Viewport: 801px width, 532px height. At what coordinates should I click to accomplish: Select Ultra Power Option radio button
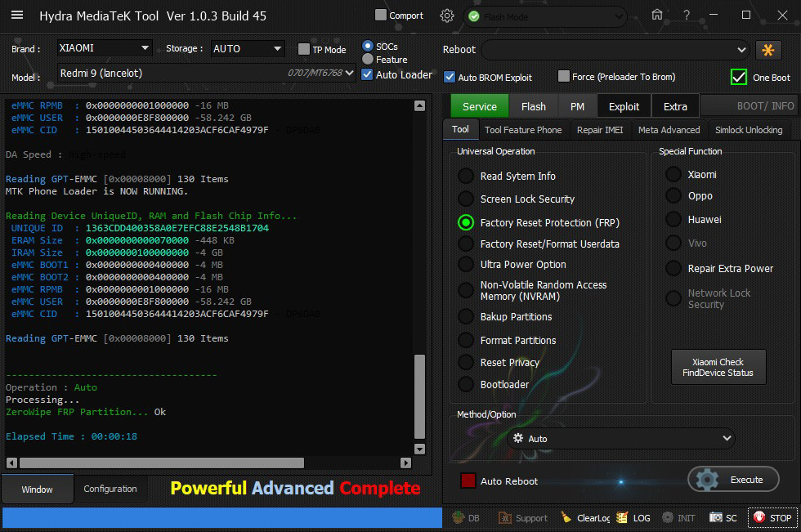[x=465, y=264]
